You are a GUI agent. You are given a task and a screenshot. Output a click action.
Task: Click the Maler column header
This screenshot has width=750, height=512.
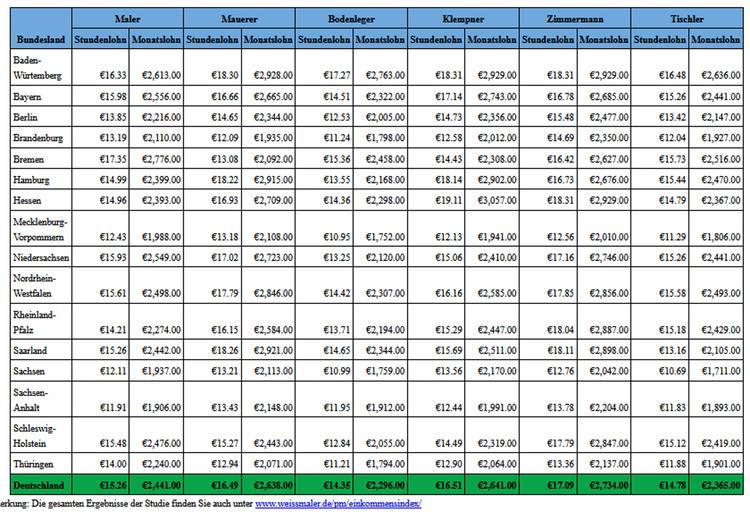(127, 19)
